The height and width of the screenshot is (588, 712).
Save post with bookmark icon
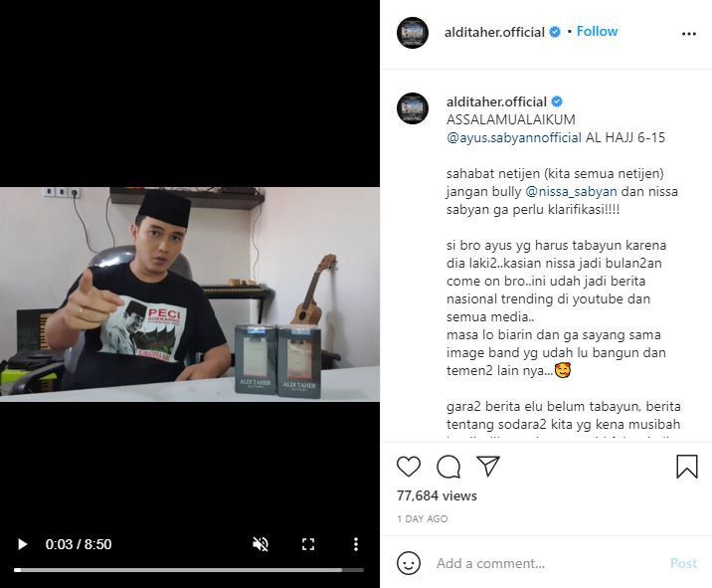[x=687, y=467]
